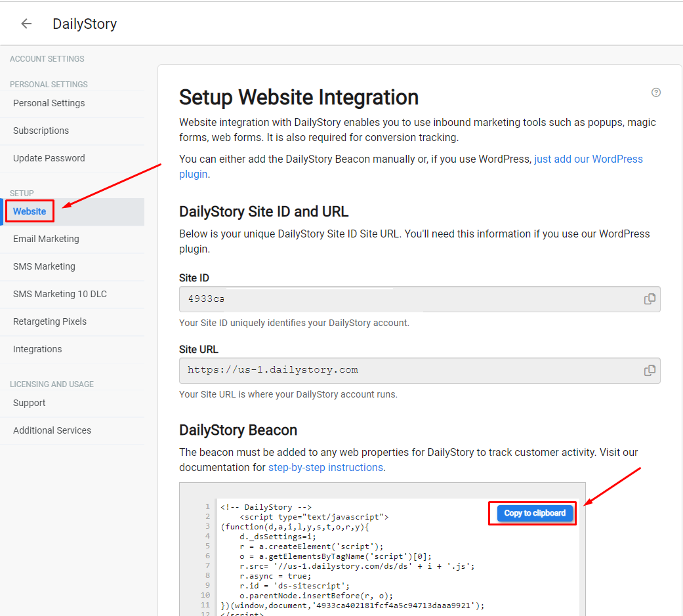This screenshot has height=616, width=683.
Task: Open help question mark icon
Action: pyautogui.click(x=655, y=92)
